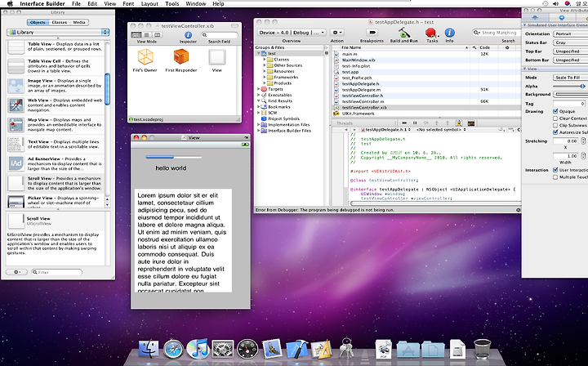Select the First Responder icon
588x366 pixels.
(180, 57)
